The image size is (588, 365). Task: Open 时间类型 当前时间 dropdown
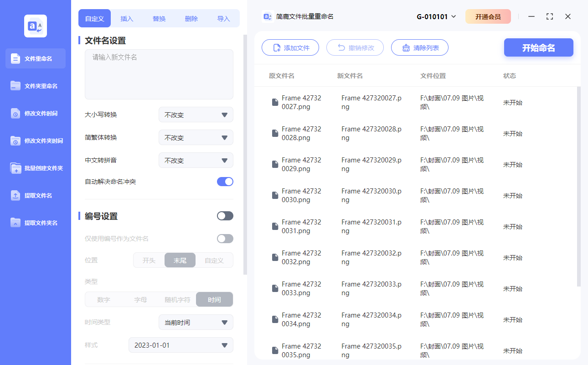click(196, 322)
